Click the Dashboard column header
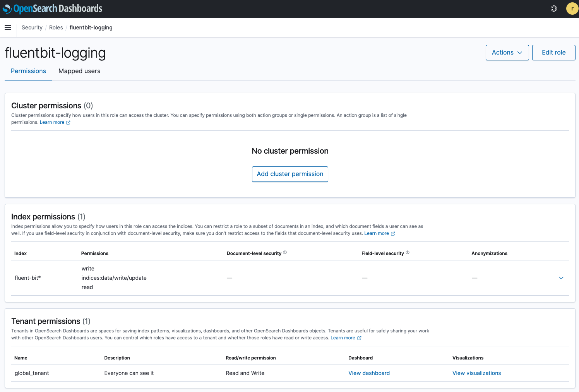 (360, 358)
